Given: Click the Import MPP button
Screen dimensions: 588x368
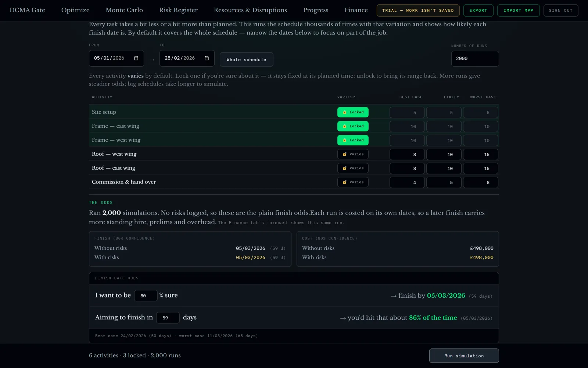Looking at the screenshot, I should click(x=518, y=10).
